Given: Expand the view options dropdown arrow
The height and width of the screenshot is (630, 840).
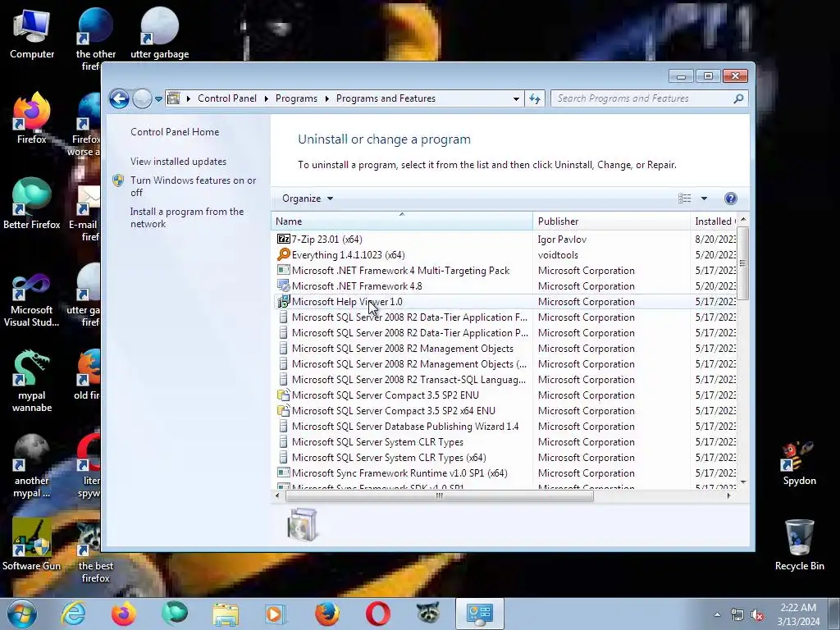Looking at the screenshot, I should [x=704, y=199].
